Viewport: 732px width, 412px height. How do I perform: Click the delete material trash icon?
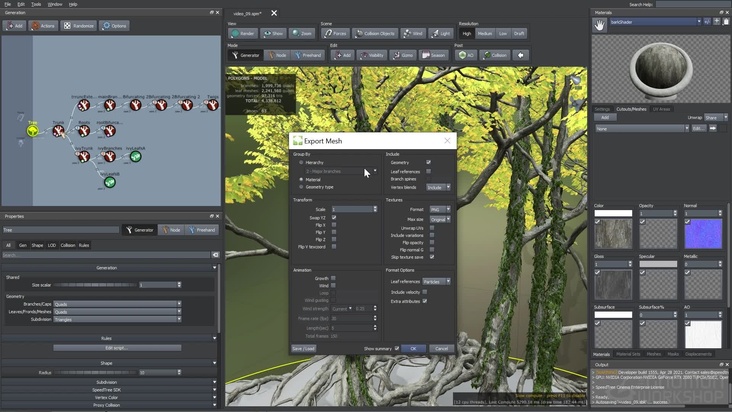coord(726,21)
